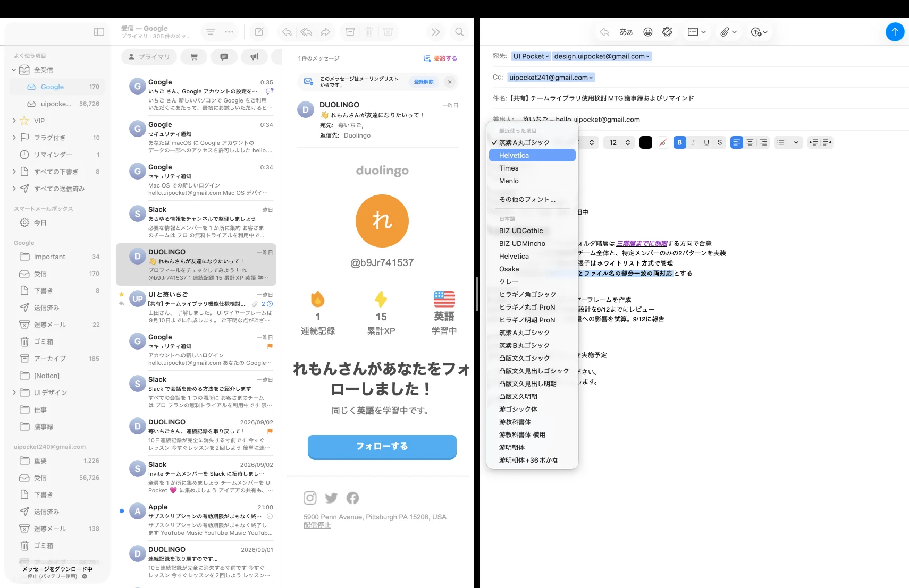Screen dimensions: 909x588
Task: Click the 三階層までに制限 link text
Action: click(642, 243)
